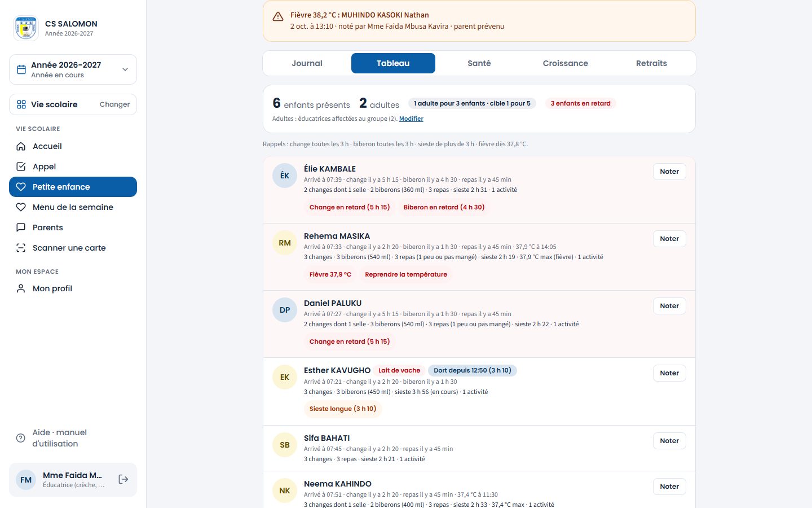The image size is (812, 508).
Task: Click Noter for Sifa BAHATI
Action: click(669, 441)
